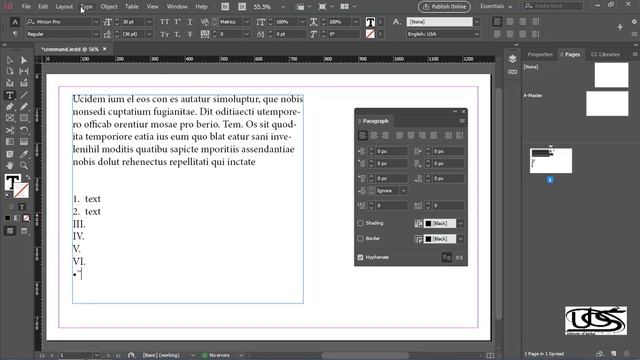The width and height of the screenshot is (640, 360).
Task: Open the language English: USA dropdown
Action: point(476,34)
